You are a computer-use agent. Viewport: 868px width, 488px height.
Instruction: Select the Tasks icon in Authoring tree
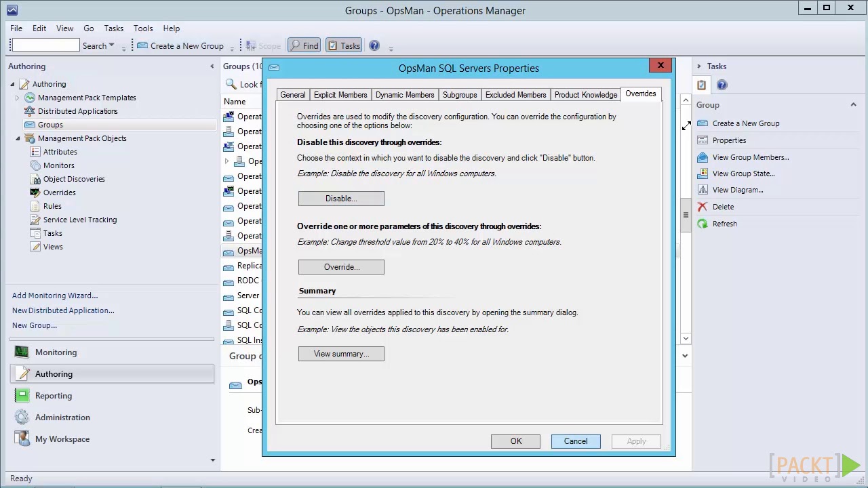[x=35, y=233]
